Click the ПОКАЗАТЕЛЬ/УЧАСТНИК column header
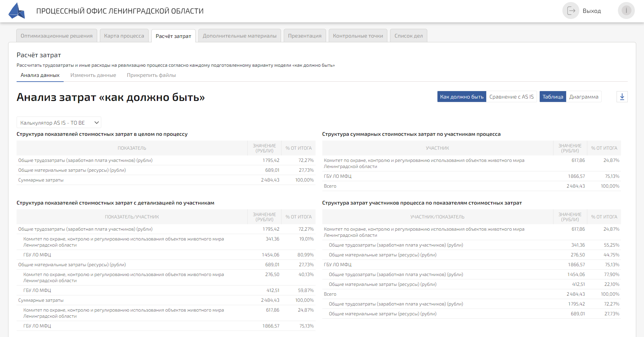 pyautogui.click(x=132, y=217)
